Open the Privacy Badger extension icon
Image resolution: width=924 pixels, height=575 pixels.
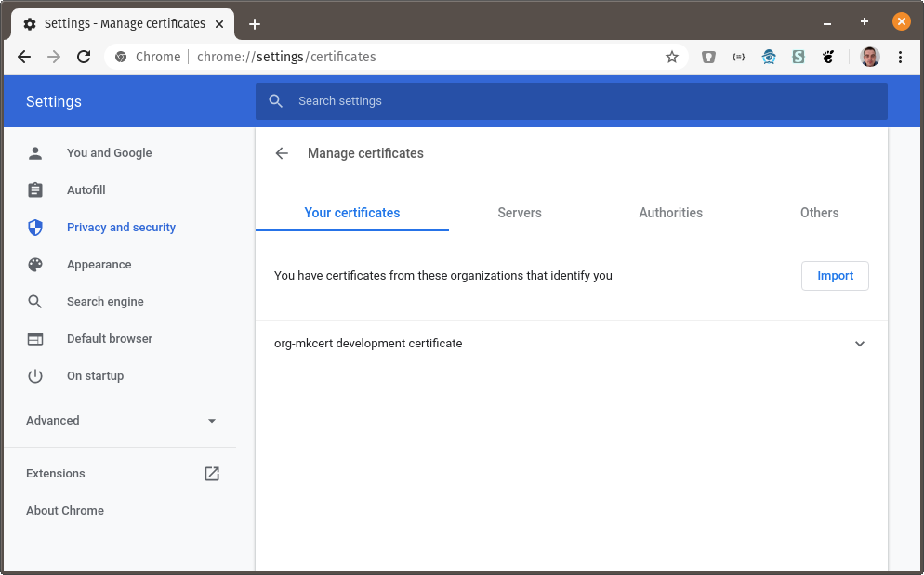pos(769,57)
